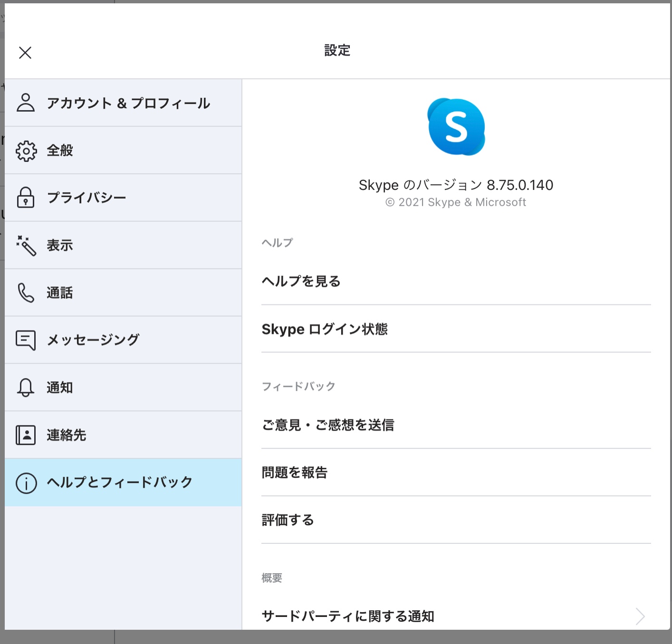Select 評価する to rate Skype
Image resolution: width=672 pixels, height=644 pixels.
(456, 520)
